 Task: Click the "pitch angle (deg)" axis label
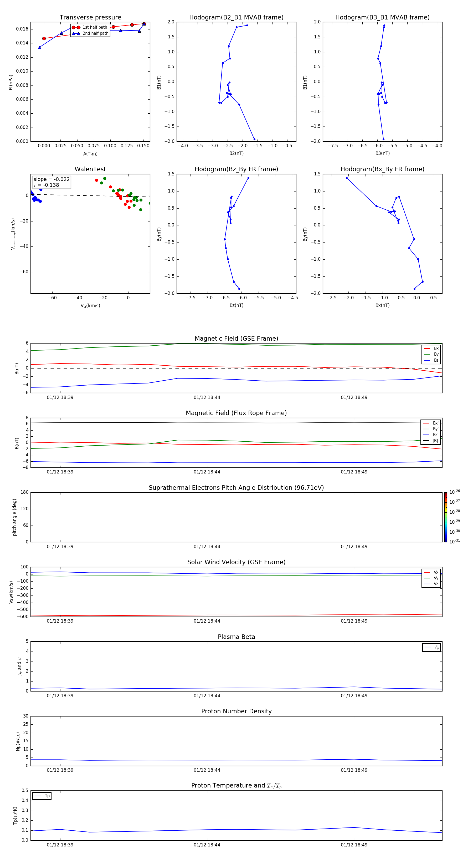point(14,517)
